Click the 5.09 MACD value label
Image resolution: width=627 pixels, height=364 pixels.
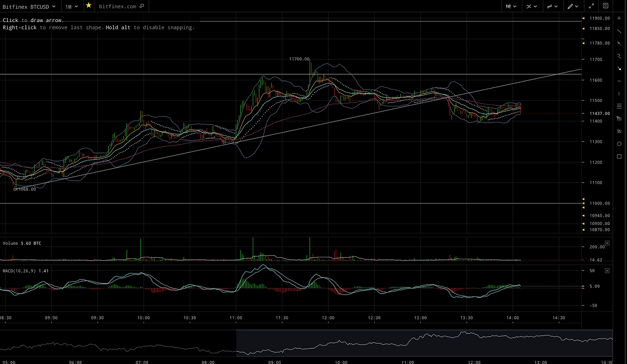595,287
